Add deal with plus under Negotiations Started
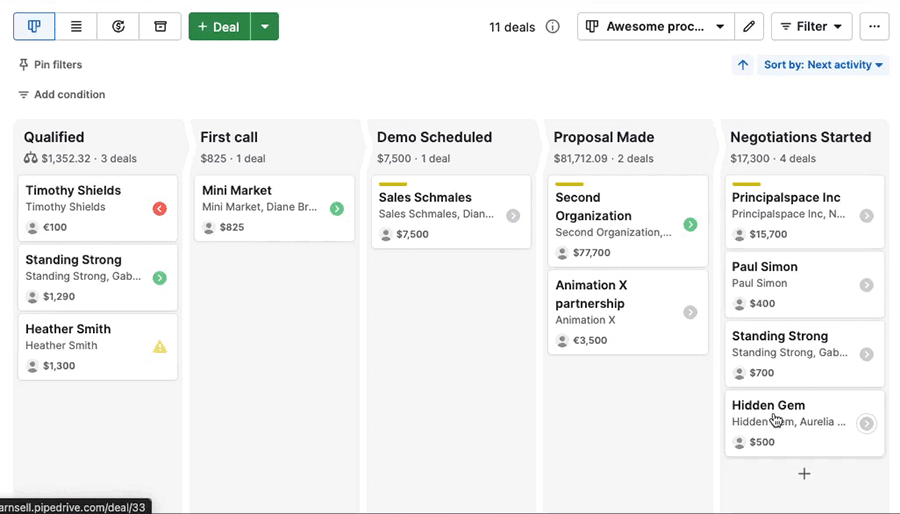Viewport: 900px width, 514px height. [804, 474]
